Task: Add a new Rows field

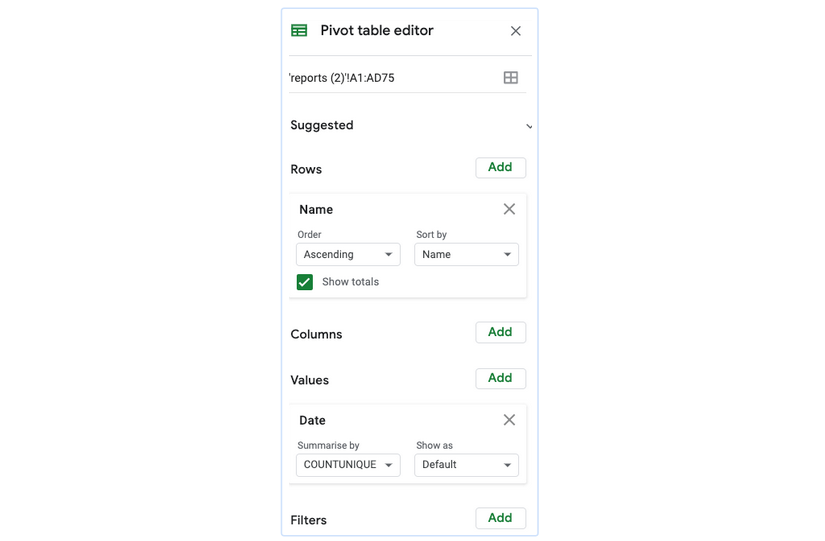Action: pyautogui.click(x=500, y=168)
